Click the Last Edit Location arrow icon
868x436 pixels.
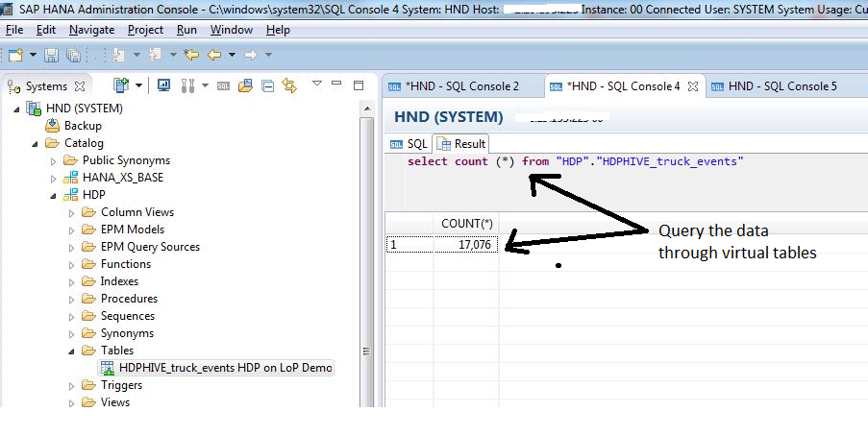point(191,54)
